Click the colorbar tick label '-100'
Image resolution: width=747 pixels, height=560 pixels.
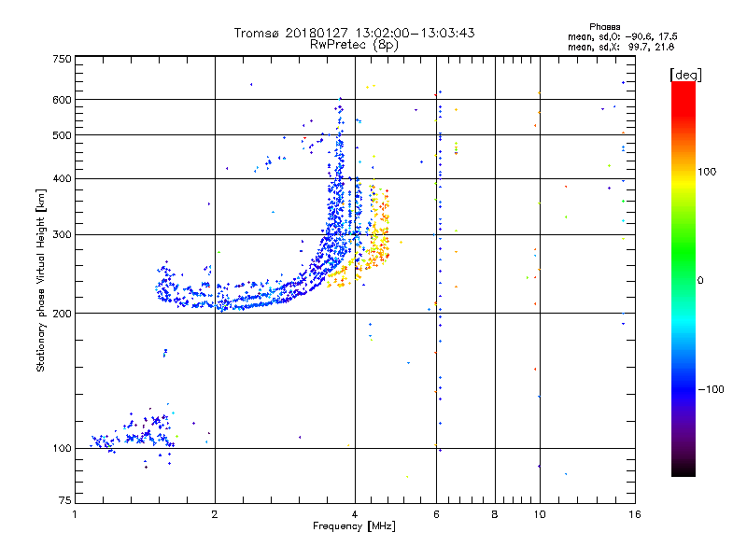point(711,389)
